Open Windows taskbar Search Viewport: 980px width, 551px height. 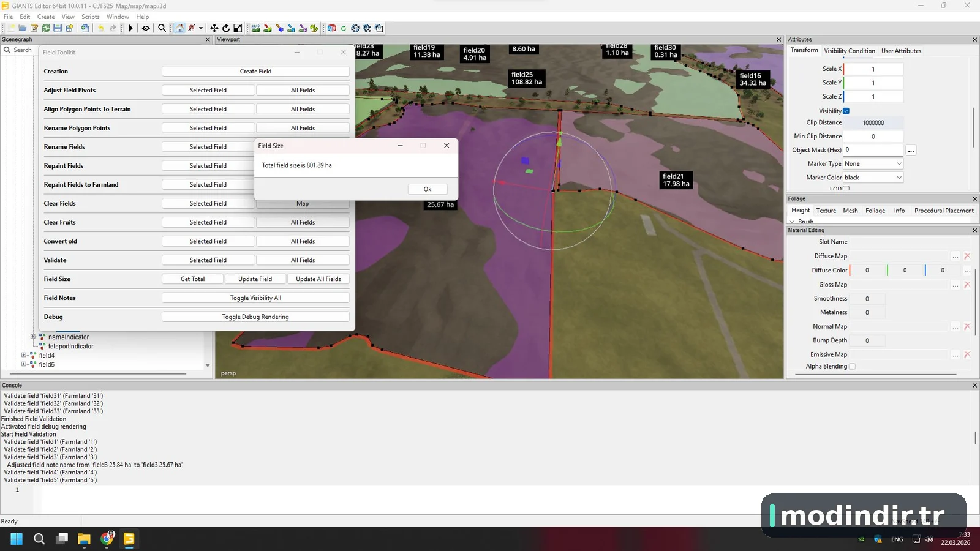coord(39,539)
